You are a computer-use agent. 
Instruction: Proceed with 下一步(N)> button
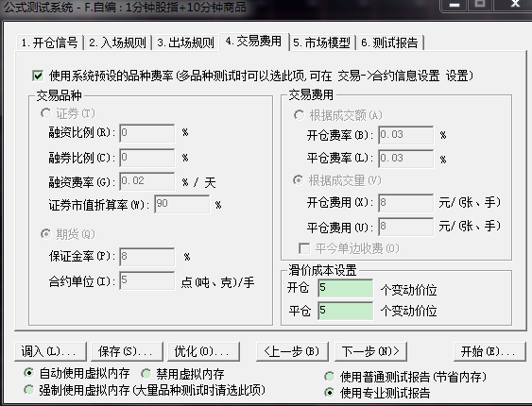tap(370, 351)
